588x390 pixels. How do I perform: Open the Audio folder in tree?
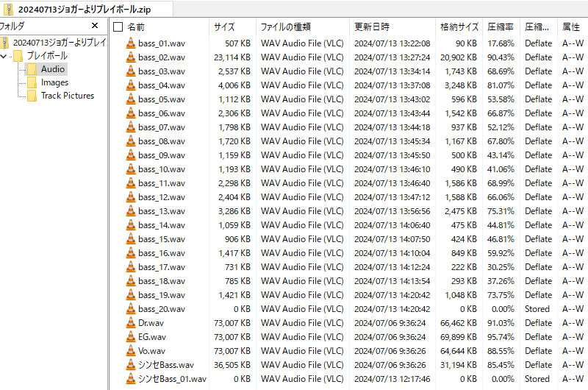[x=53, y=69]
